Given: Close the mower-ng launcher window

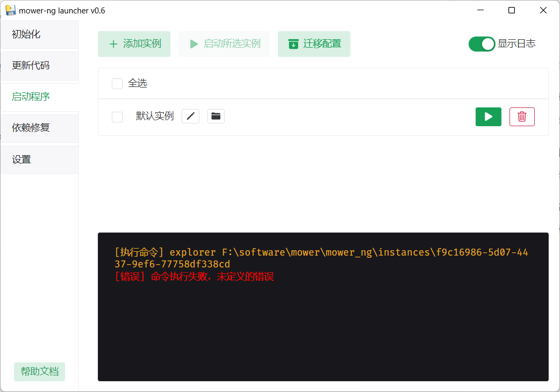Looking at the screenshot, I should pos(543,10).
